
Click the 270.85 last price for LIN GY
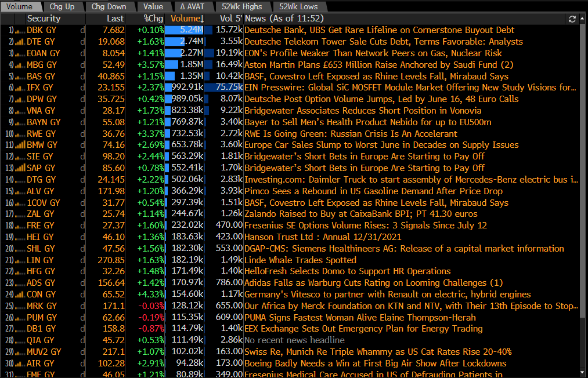(111, 260)
